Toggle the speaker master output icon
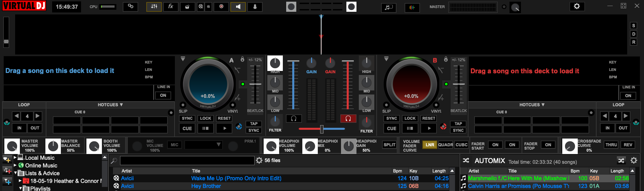The width and height of the screenshot is (644, 191). coord(238,7)
